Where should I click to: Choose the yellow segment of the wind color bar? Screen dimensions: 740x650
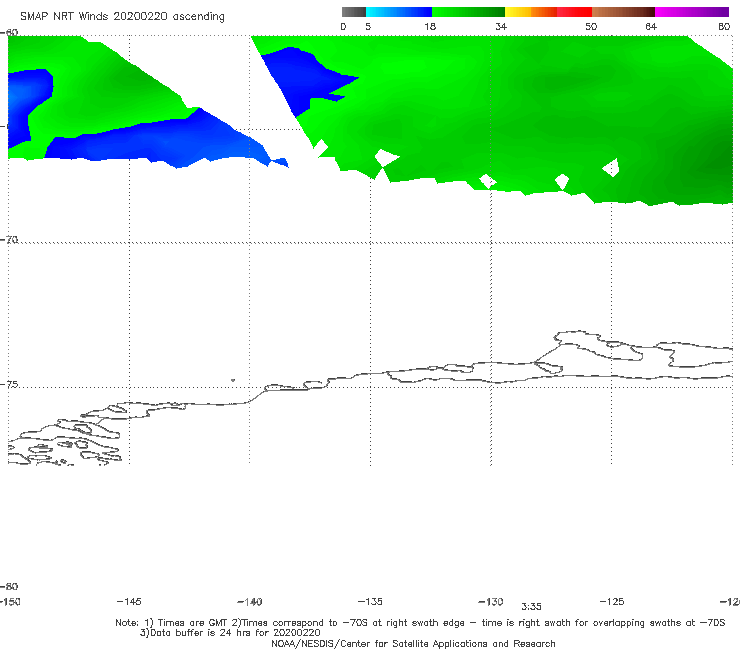coord(518,12)
